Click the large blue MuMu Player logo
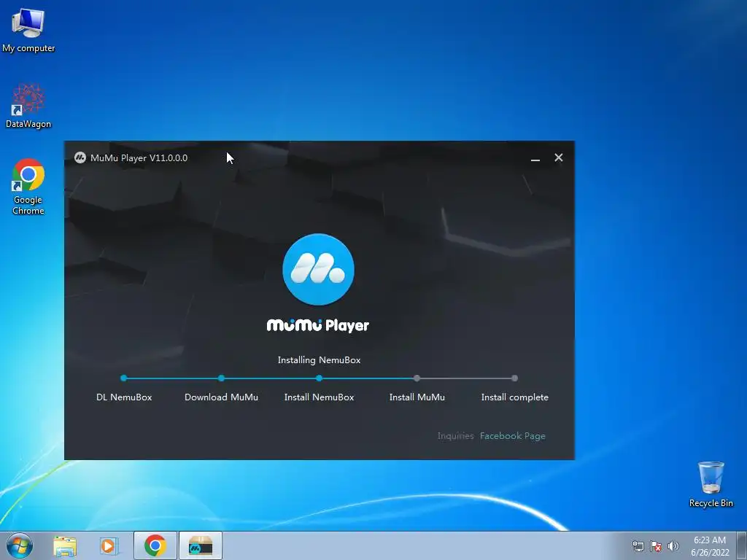Viewport: 747px width, 560px height. pyautogui.click(x=318, y=269)
